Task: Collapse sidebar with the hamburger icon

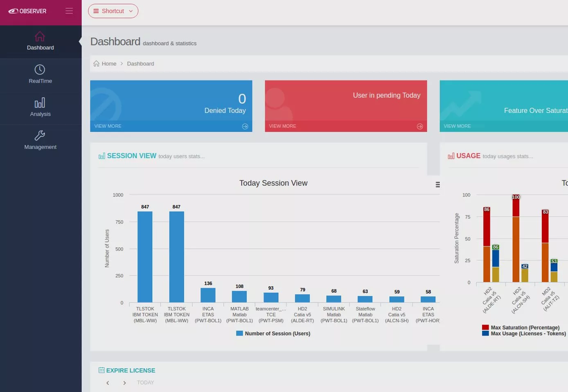Action: (x=69, y=11)
